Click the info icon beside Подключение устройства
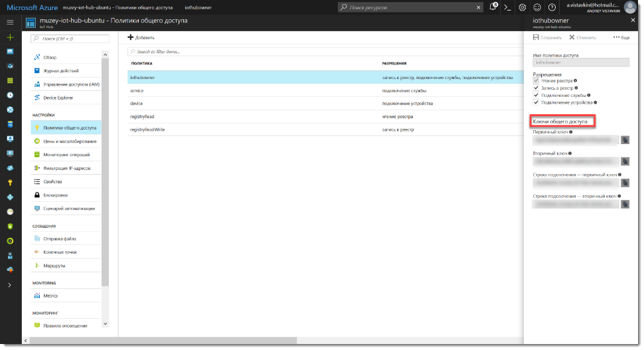 tap(596, 103)
